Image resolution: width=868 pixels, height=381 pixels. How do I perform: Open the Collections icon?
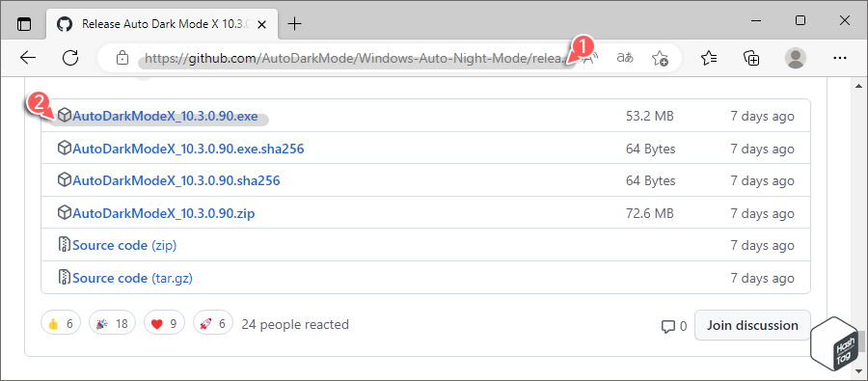[x=751, y=58]
